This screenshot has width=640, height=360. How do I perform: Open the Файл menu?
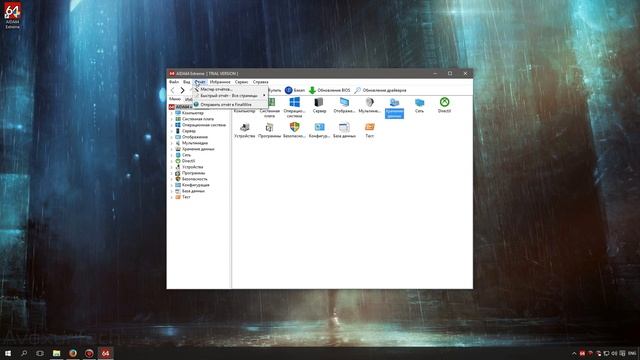coord(174,82)
